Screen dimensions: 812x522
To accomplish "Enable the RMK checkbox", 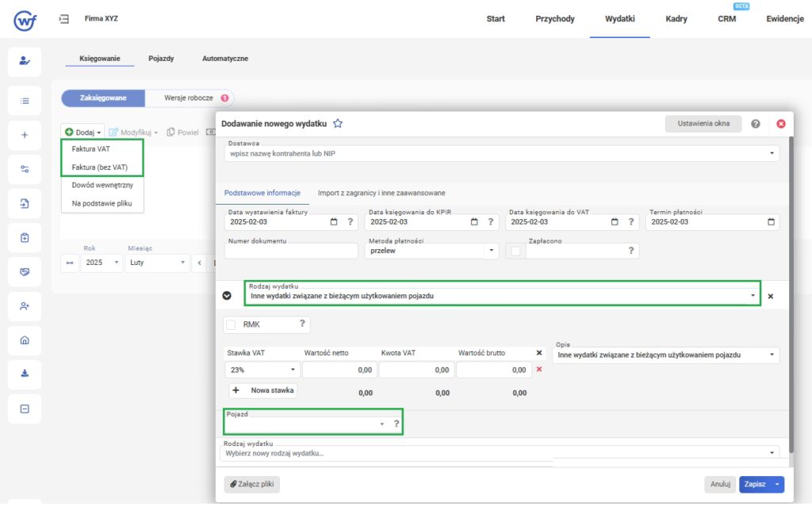I will pyautogui.click(x=231, y=324).
